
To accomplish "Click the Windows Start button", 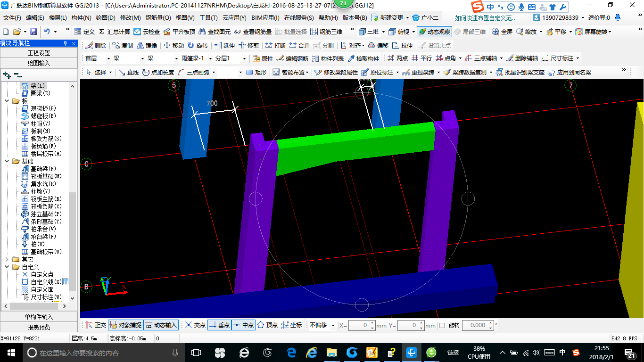I will coord(10,353).
